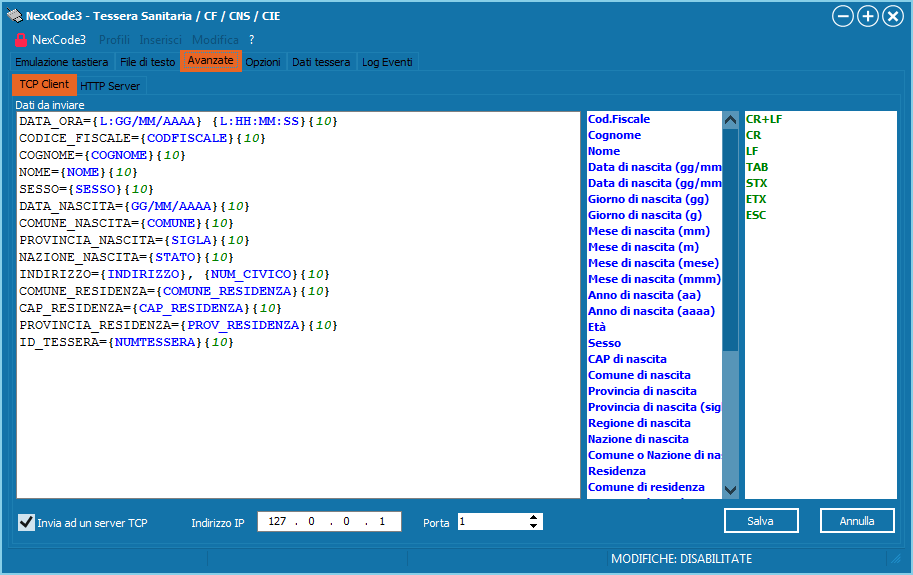Decrease the Porta value with down arrow
Screen dimensions: 913x575
(x=534, y=526)
